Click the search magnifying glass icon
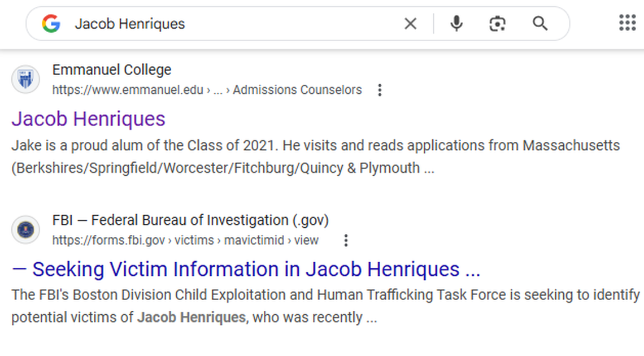The width and height of the screenshot is (644, 356). [x=540, y=23]
